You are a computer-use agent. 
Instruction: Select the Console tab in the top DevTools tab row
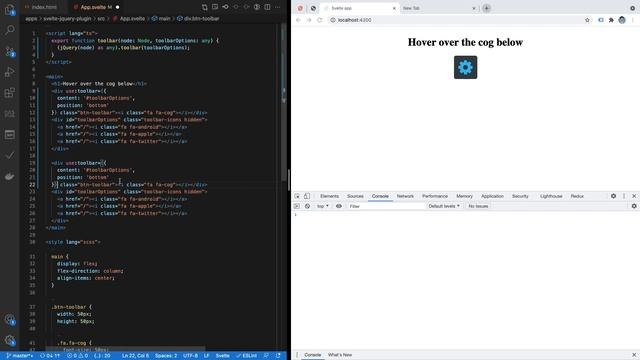point(380,196)
